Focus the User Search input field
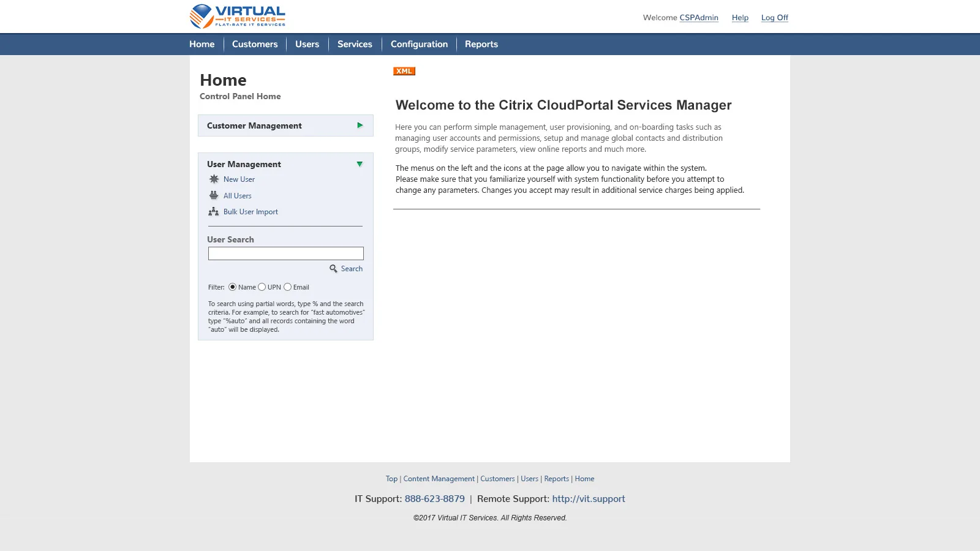Image resolution: width=980 pixels, height=551 pixels. (x=286, y=253)
